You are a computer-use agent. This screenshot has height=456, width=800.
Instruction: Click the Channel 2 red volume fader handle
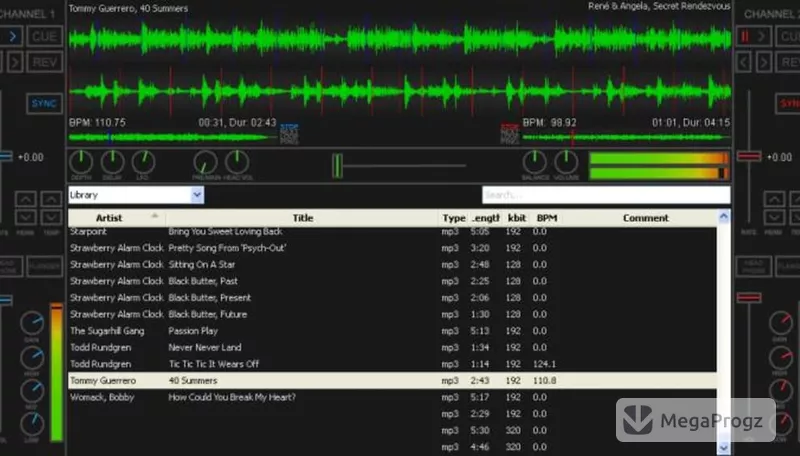(x=749, y=297)
